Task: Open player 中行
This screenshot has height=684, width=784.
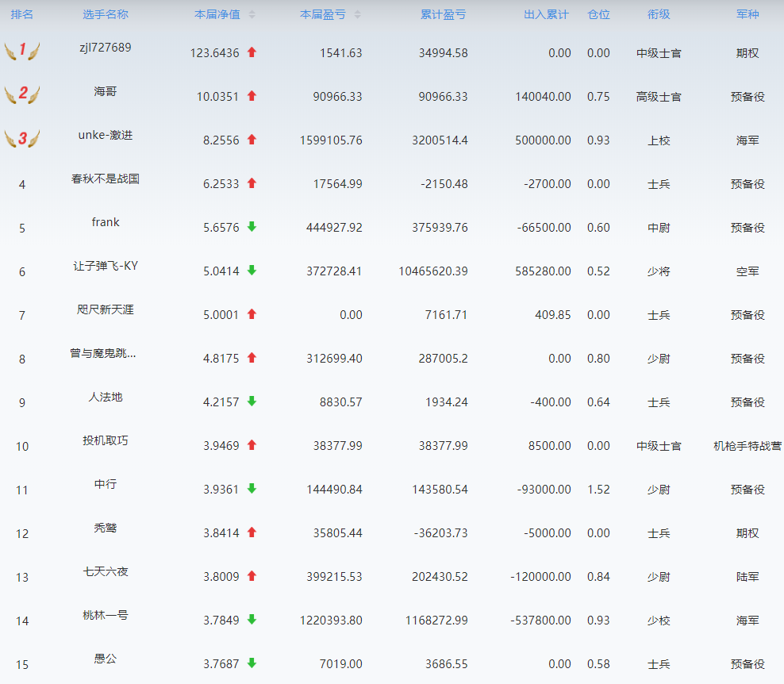Action: click(106, 484)
